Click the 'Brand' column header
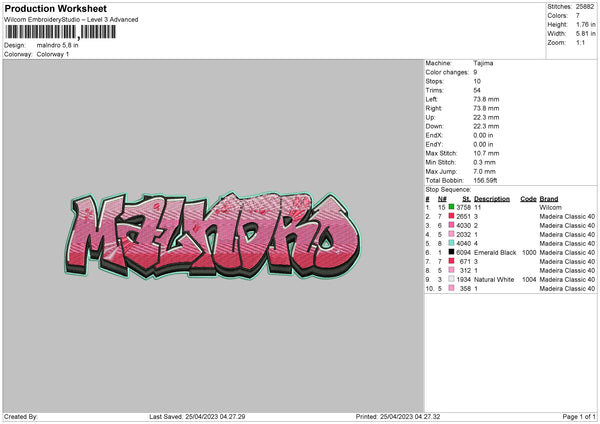Viewport: 600px width, 424px height. (549, 199)
